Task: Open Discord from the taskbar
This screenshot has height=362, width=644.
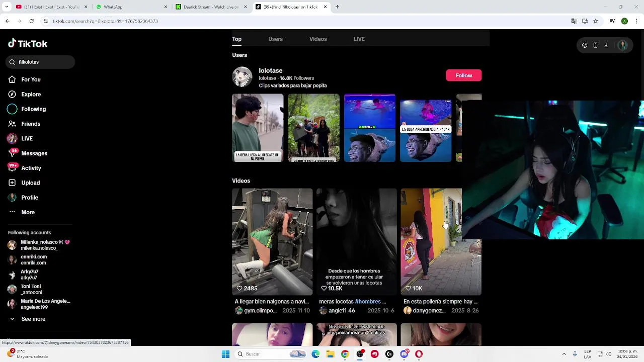Action: [404, 354]
